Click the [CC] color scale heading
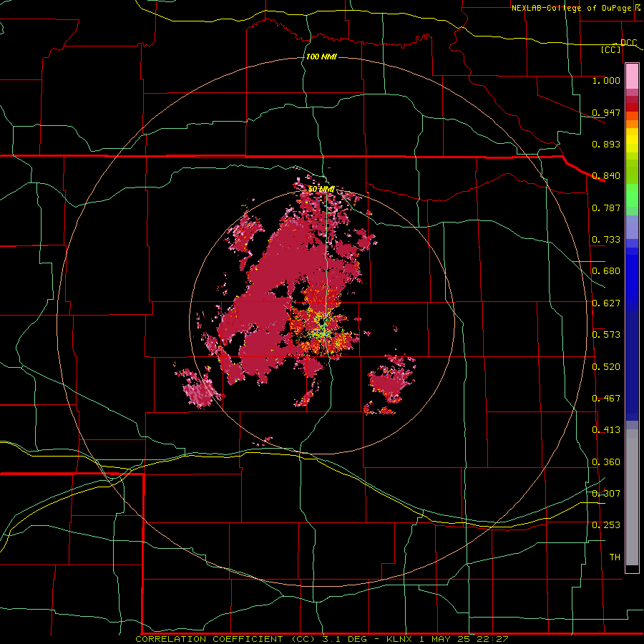The width and height of the screenshot is (644, 644). tap(611, 49)
